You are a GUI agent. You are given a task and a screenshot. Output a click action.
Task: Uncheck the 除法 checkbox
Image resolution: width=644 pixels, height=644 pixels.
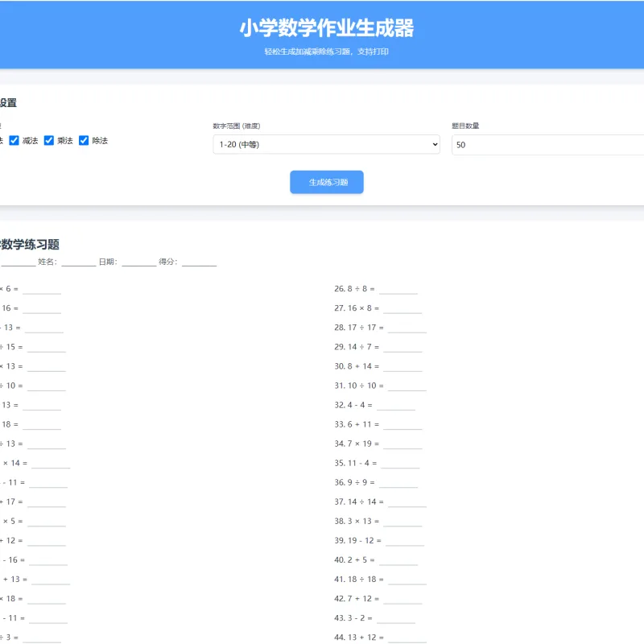84,140
